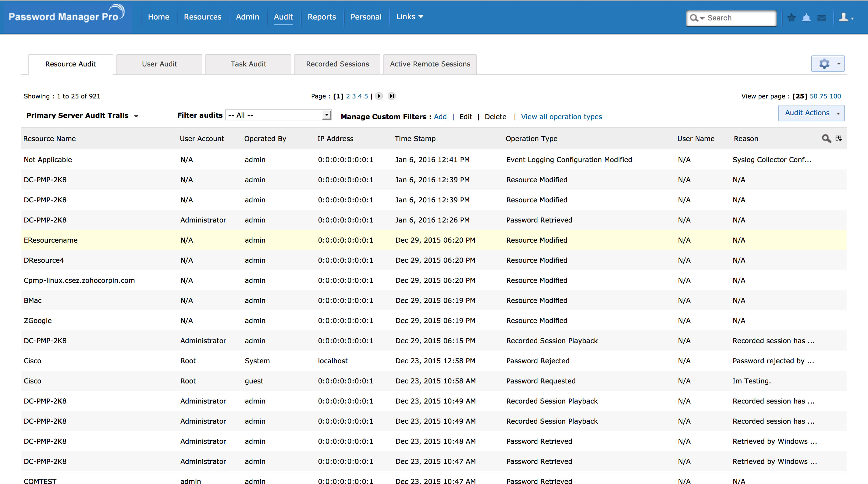Click View all operation types link
Viewport: 868px width, 484px height.
click(x=561, y=117)
